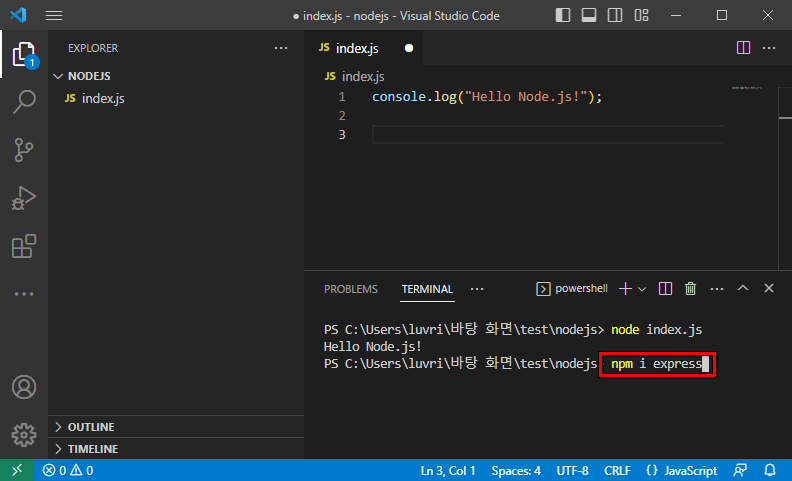The image size is (792, 481).
Task: Click the 'npm i express' terminal input
Action: pyautogui.click(x=657, y=364)
